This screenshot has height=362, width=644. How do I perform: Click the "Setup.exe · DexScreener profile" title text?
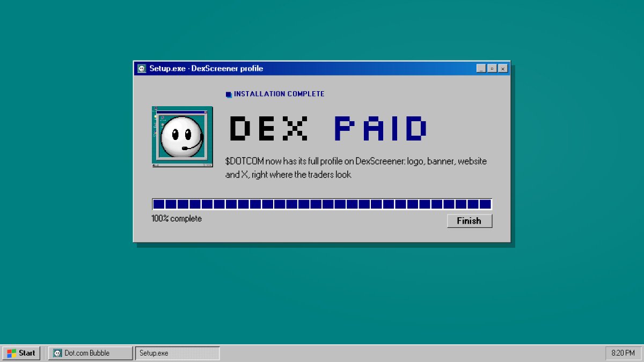click(x=206, y=69)
